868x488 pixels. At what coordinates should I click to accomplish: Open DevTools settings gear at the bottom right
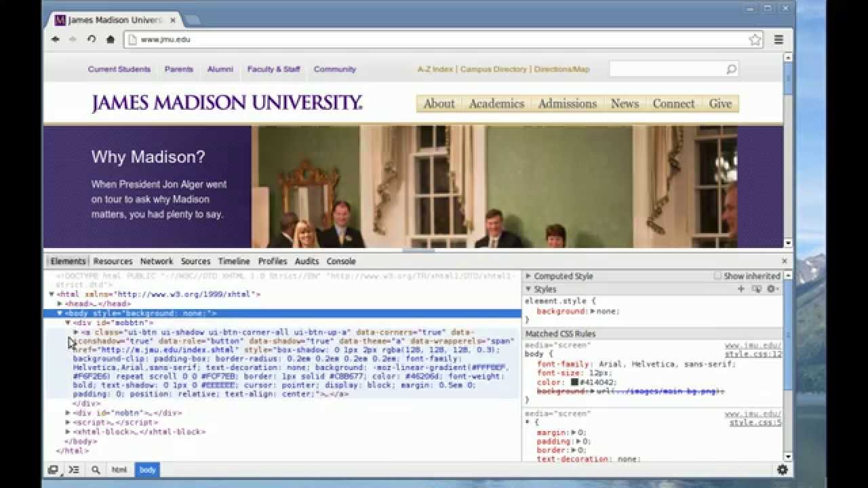click(x=783, y=470)
